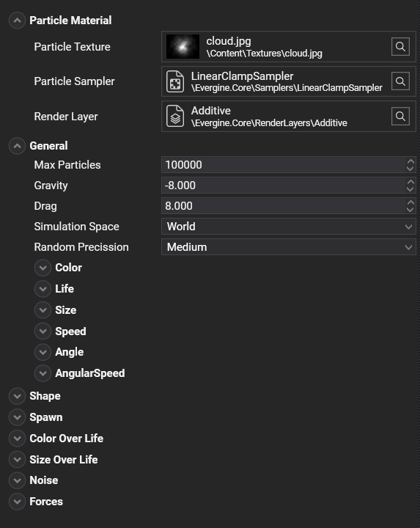Viewport: 420px width, 528px height.
Task: Expand the Shape section
Action: [17, 396]
